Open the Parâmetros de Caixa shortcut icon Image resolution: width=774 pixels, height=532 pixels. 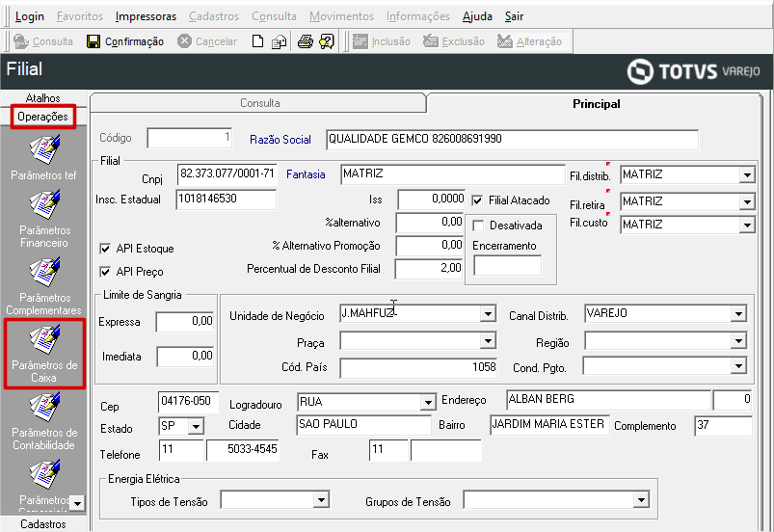44,339
